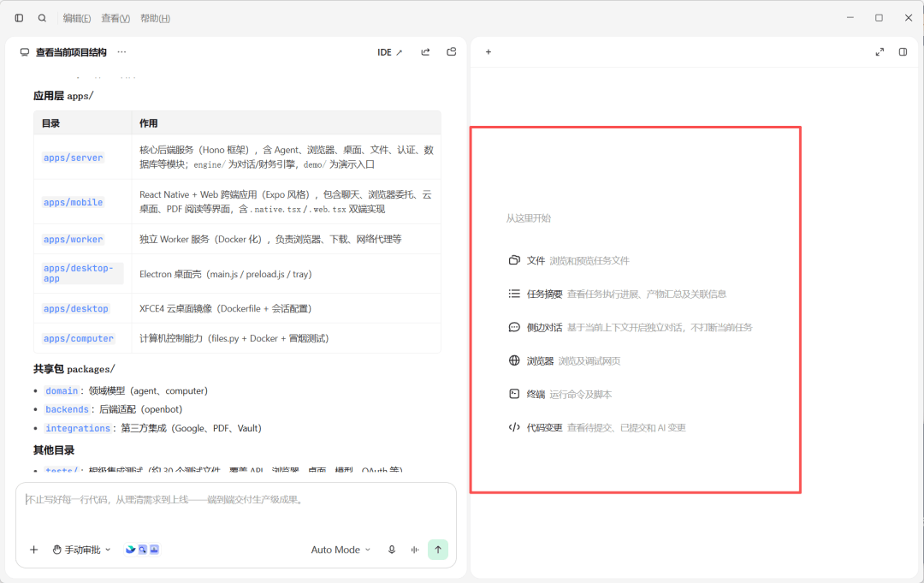The image size is (924, 583).
Task: Open the apps/server link
Action: 73,158
